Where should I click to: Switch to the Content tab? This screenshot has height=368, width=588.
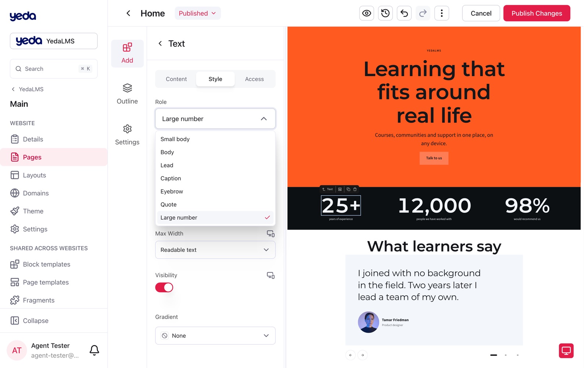coord(176,79)
